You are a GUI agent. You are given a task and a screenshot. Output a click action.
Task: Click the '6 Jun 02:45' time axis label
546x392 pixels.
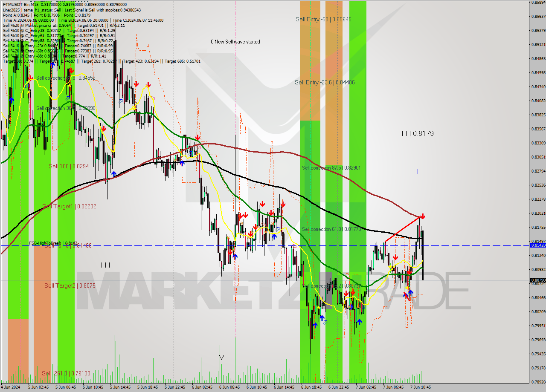tap(203, 387)
